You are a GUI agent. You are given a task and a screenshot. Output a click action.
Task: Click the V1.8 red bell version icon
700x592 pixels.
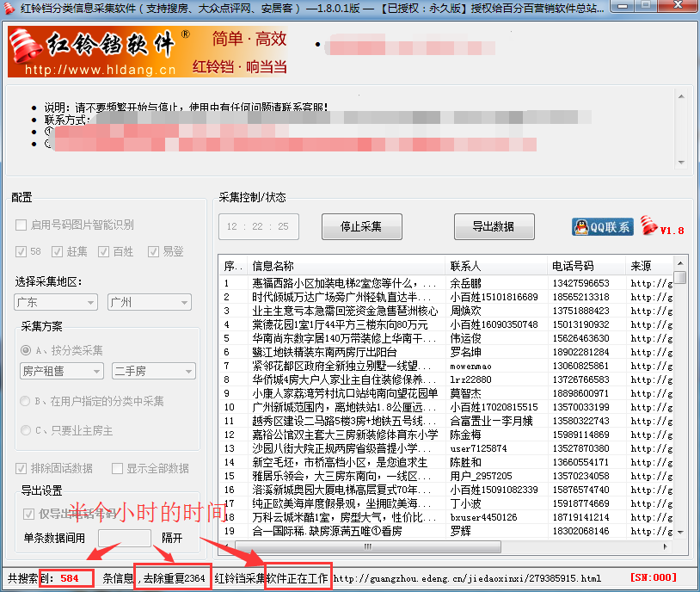coord(662,225)
